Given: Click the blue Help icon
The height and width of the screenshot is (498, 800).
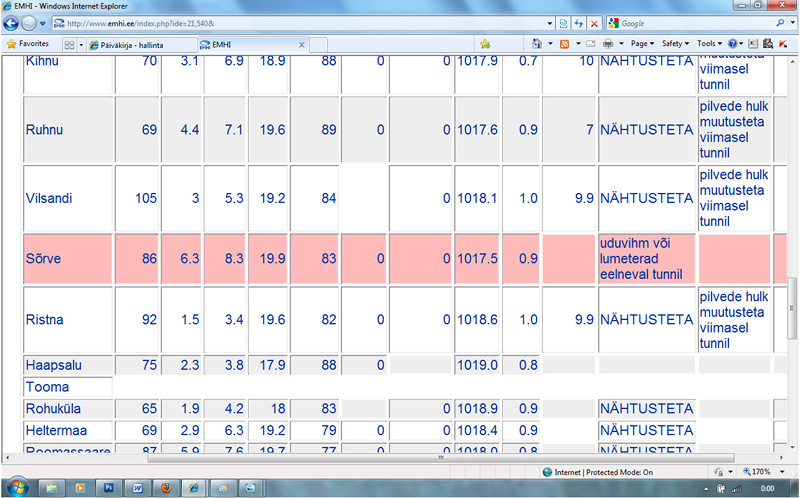Looking at the screenshot, I should point(734,44).
